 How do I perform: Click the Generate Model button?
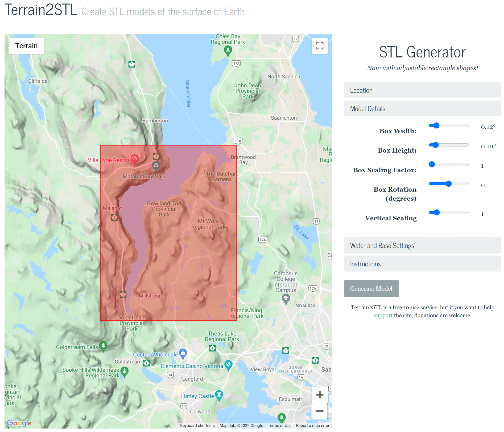pyautogui.click(x=371, y=288)
